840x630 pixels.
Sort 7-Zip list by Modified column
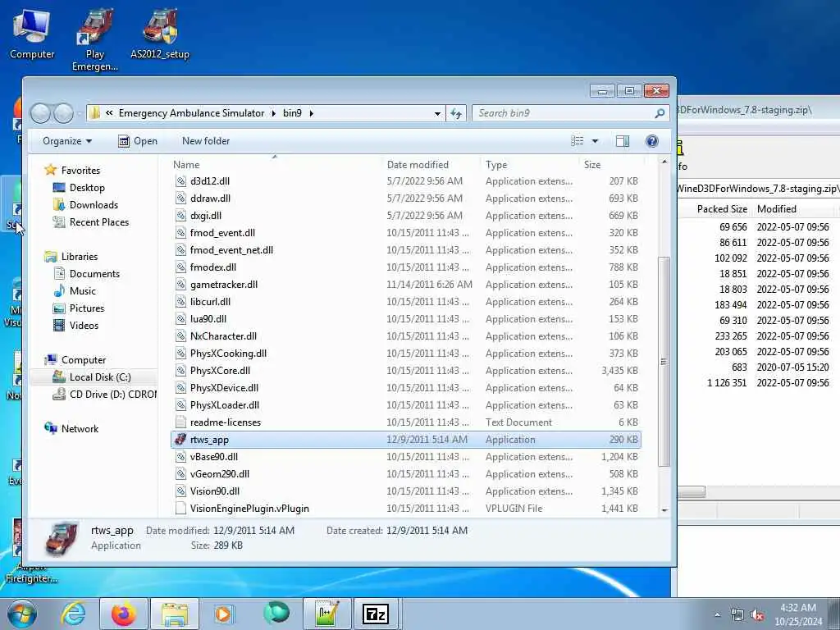776,209
